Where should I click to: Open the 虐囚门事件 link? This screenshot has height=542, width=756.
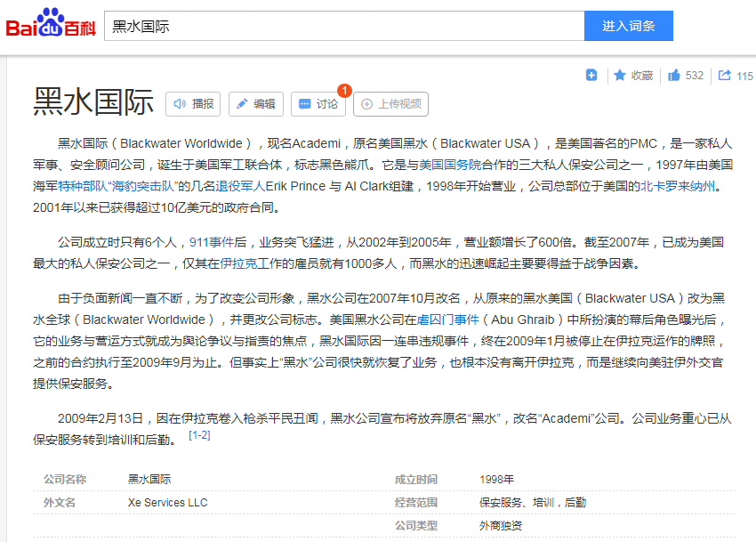click(x=448, y=320)
